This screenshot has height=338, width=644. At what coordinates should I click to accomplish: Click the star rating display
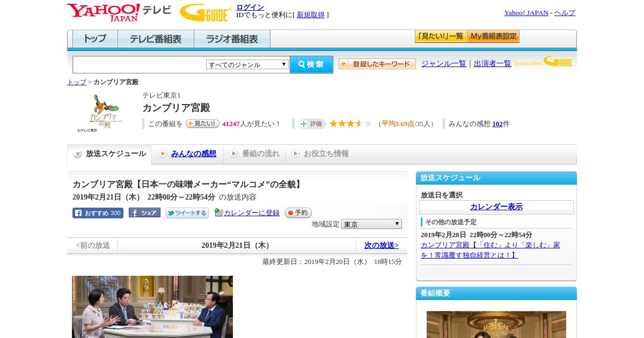click(350, 124)
